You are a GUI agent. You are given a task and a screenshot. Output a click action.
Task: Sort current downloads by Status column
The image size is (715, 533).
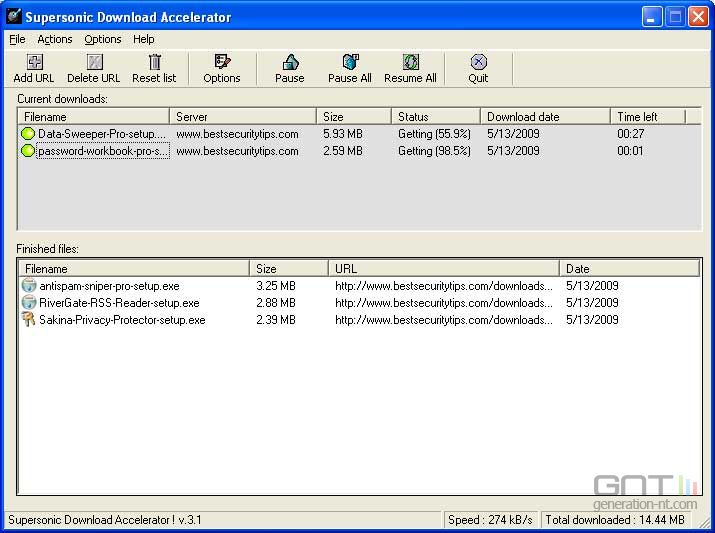(x=434, y=117)
